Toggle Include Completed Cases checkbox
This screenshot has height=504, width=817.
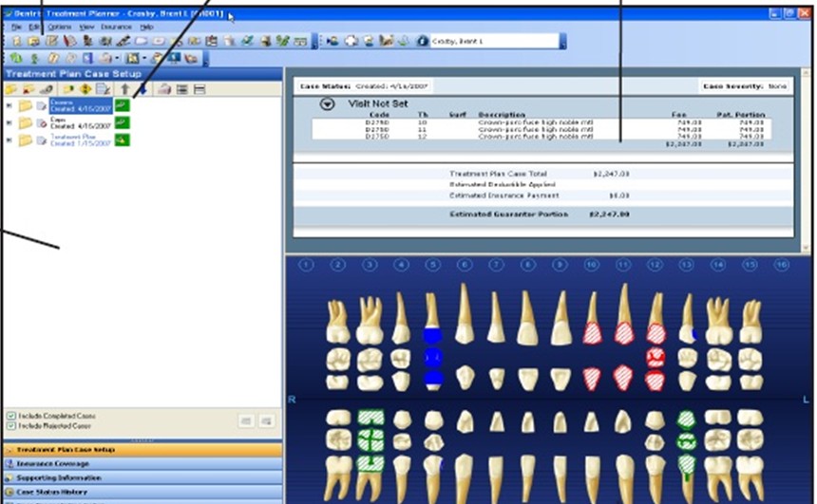coord(10,415)
